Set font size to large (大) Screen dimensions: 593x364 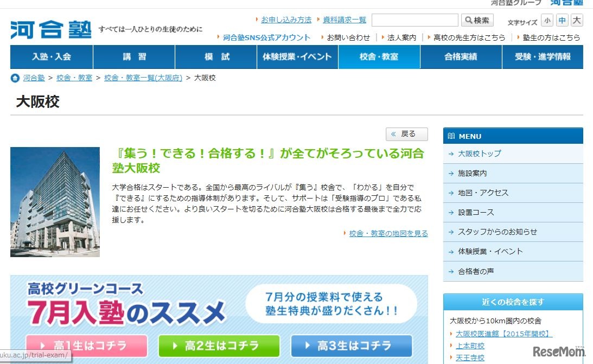pyautogui.click(x=577, y=21)
